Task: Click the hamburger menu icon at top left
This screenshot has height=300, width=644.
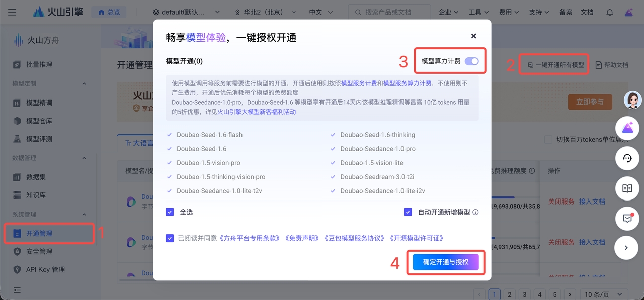Action: coord(12,12)
